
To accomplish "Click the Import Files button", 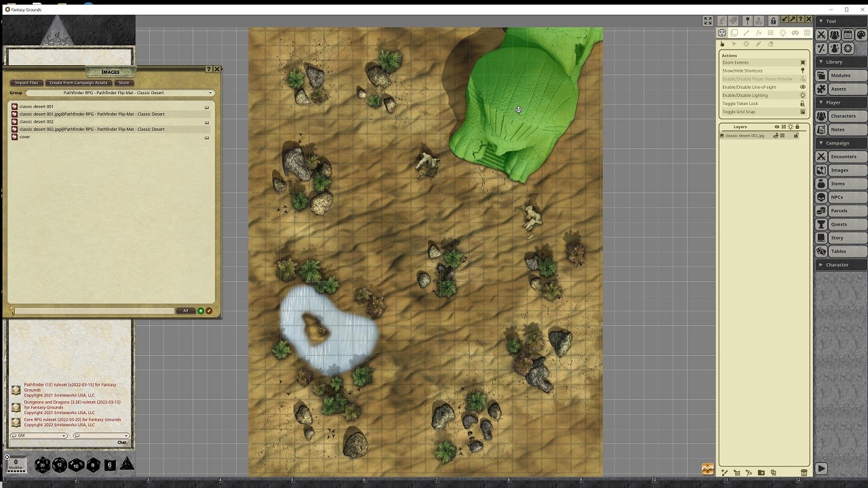I will [26, 83].
